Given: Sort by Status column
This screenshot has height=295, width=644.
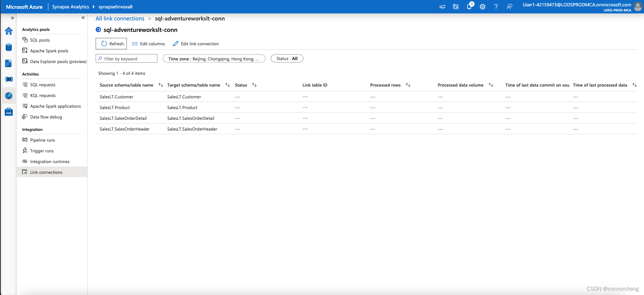Looking at the screenshot, I should (254, 85).
